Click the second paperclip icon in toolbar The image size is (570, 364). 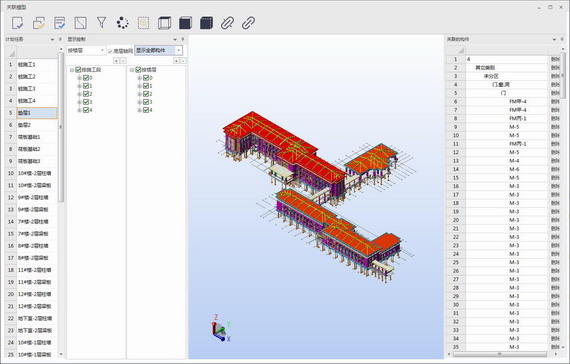[248, 23]
